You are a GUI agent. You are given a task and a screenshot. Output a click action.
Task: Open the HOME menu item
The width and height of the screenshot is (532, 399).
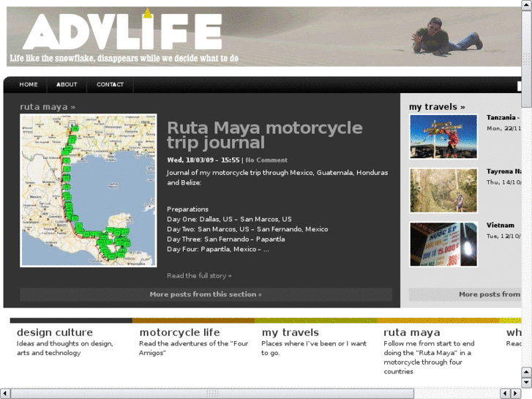tap(28, 84)
